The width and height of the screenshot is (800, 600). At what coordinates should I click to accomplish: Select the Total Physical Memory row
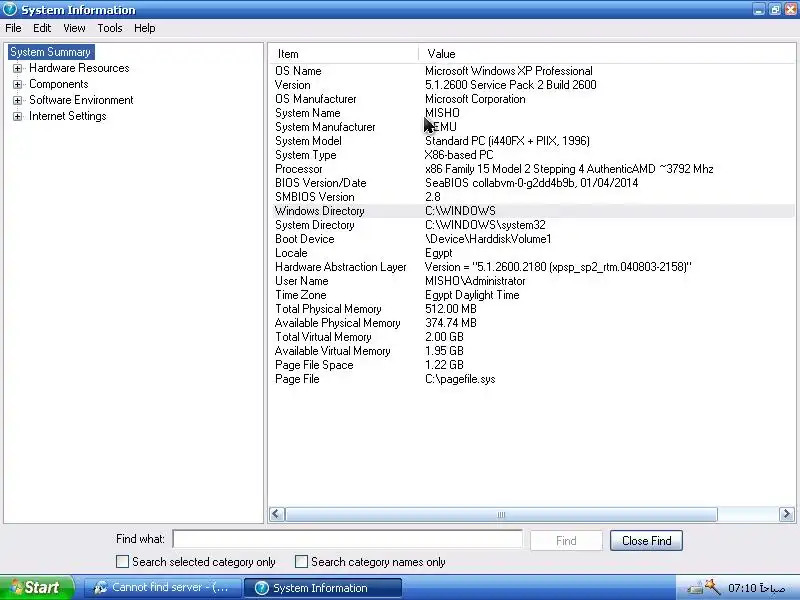(533, 309)
